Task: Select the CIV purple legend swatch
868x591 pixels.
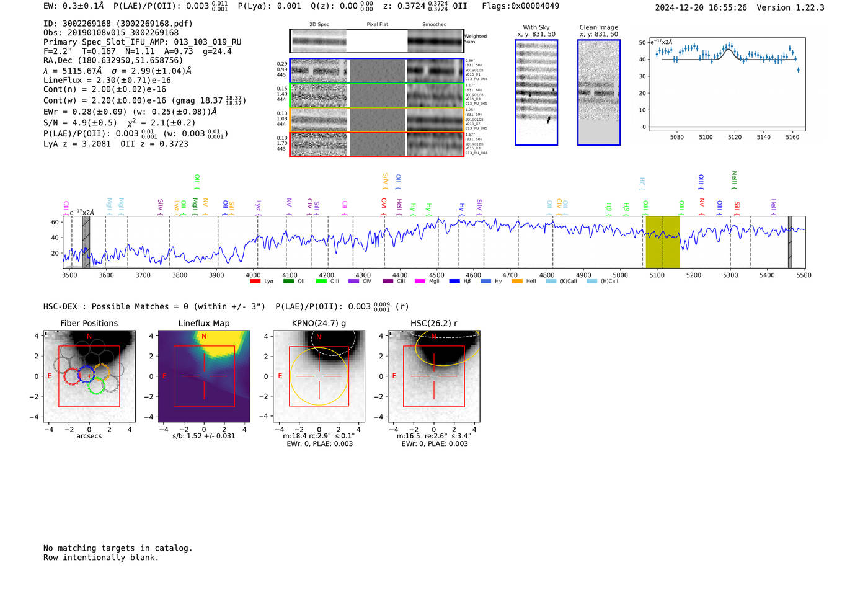Action: 353,281
